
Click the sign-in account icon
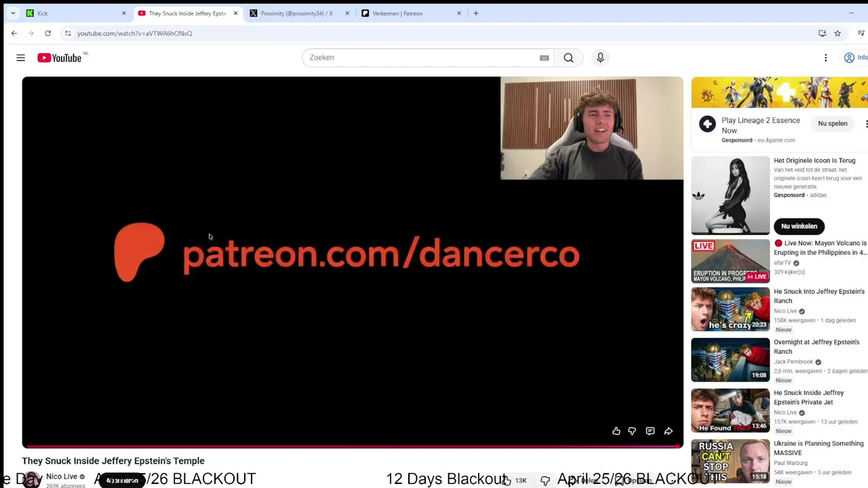pos(849,58)
